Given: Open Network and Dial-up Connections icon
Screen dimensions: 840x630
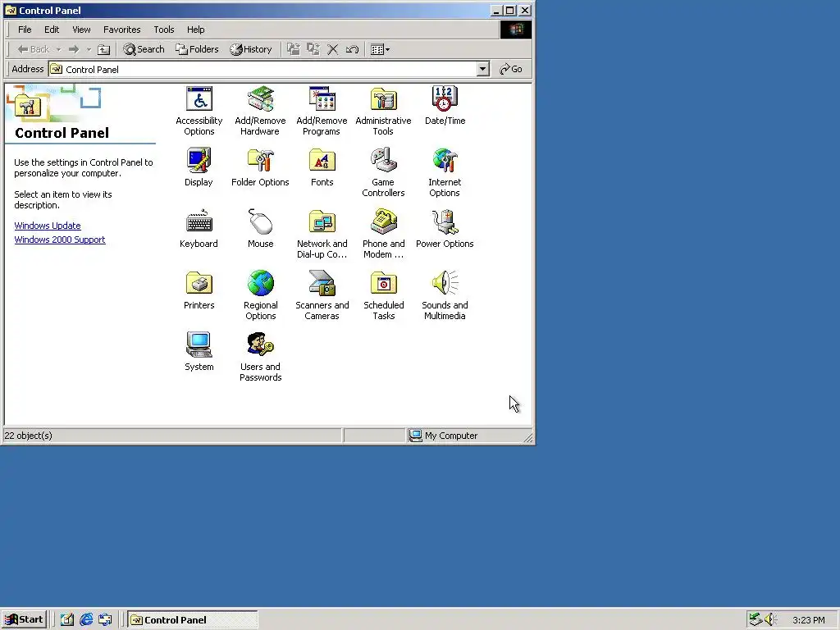Looking at the screenshot, I should [322, 234].
